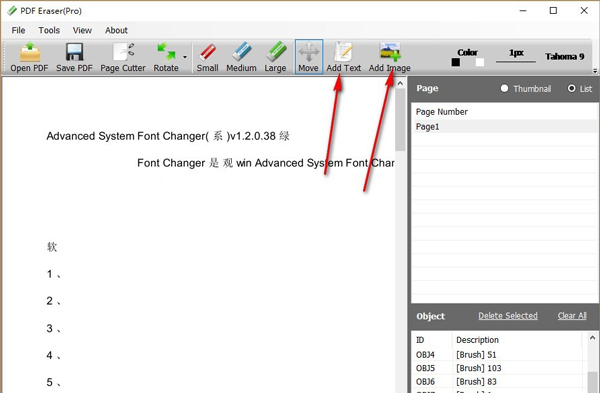Pick the black color swatch

pos(456,62)
